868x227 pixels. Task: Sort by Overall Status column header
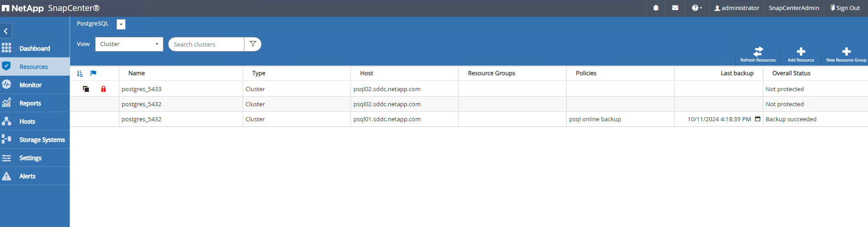[x=791, y=73]
